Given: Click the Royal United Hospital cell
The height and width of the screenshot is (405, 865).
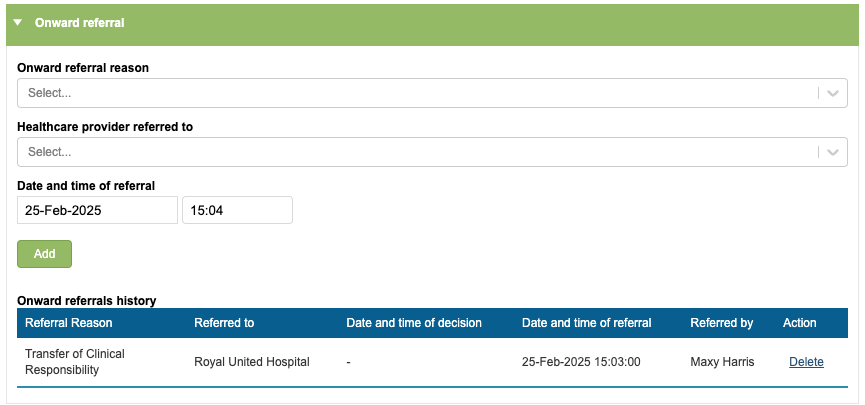Looking at the screenshot, I should coord(252,362).
